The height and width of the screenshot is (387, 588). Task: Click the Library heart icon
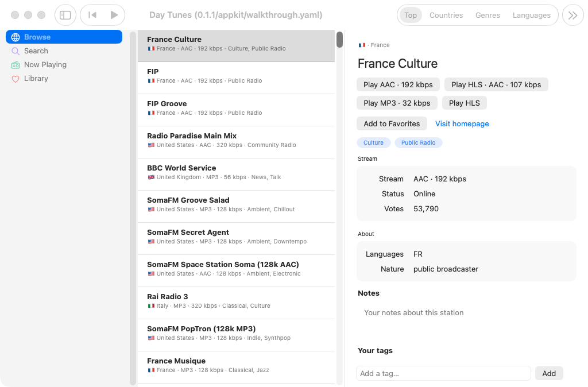click(x=16, y=79)
